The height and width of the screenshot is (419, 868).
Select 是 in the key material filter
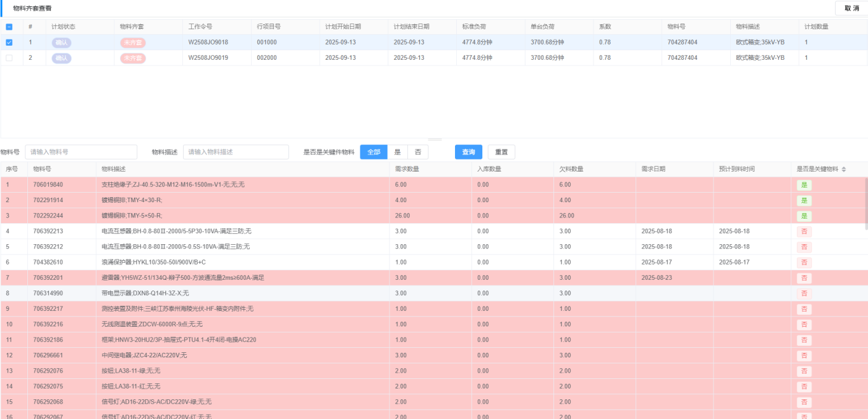pos(397,152)
